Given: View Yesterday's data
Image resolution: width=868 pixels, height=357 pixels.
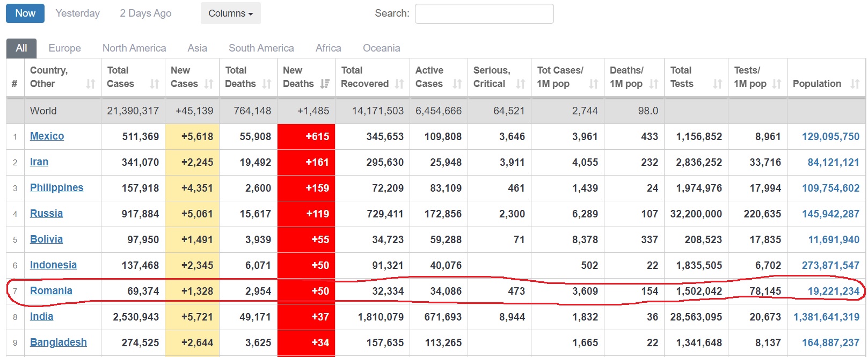Looking at the screenshot, I should tap(77, 13).
